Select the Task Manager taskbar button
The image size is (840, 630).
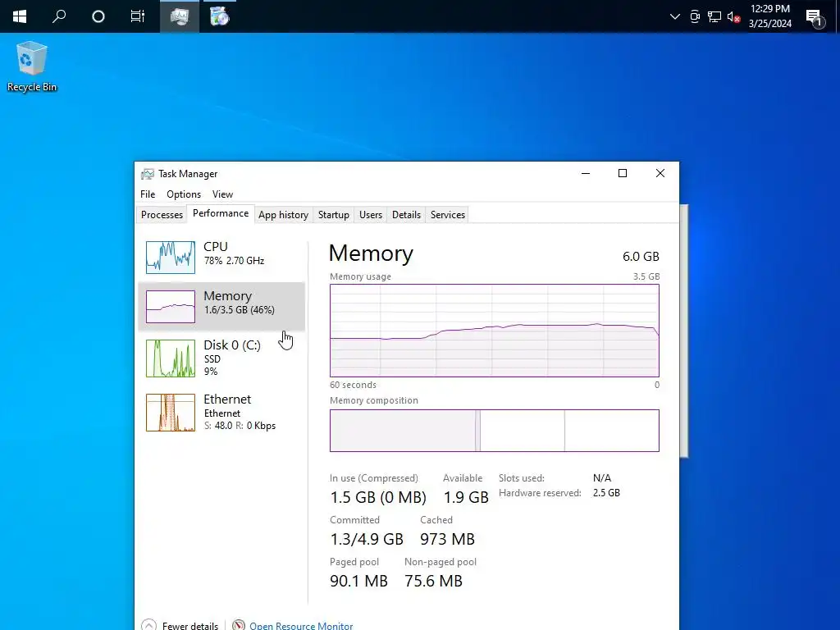(x=180, y=16)
